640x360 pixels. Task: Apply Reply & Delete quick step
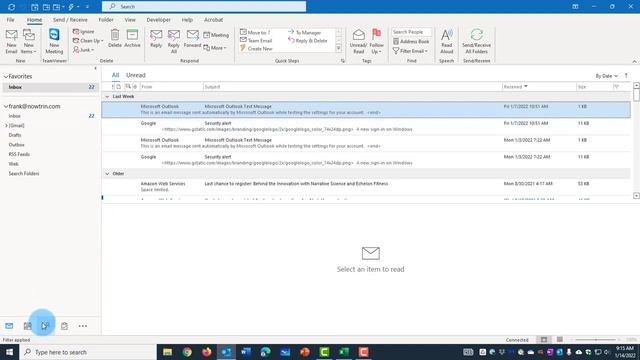click(x=308, y=40)
